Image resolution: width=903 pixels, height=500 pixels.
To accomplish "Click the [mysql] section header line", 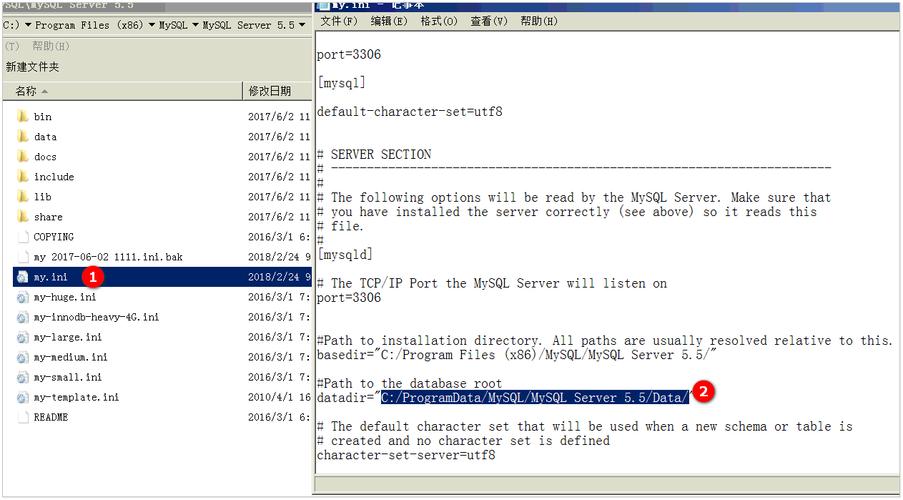I will point(342,83).
